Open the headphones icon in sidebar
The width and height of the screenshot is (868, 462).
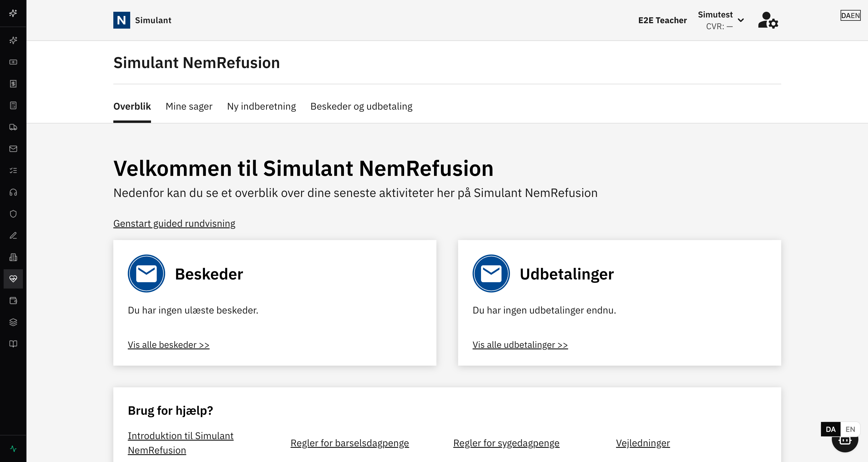(13, 192)
